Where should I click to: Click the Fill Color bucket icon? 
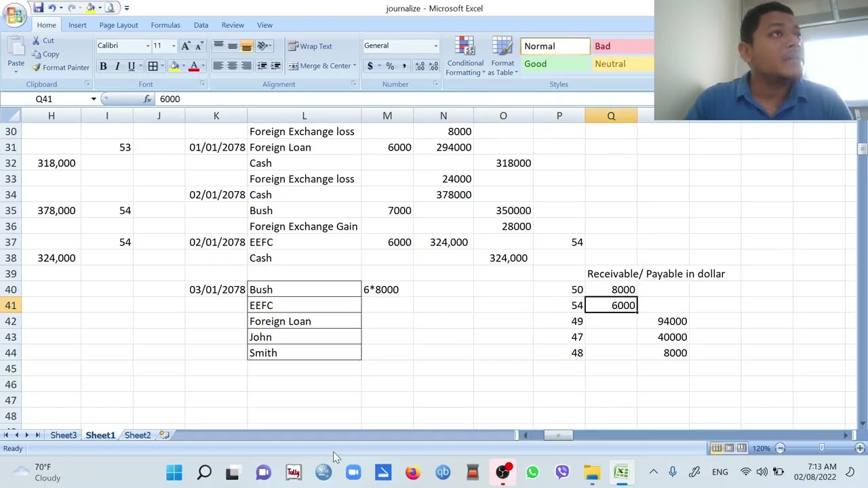click(x=175, y=66)
